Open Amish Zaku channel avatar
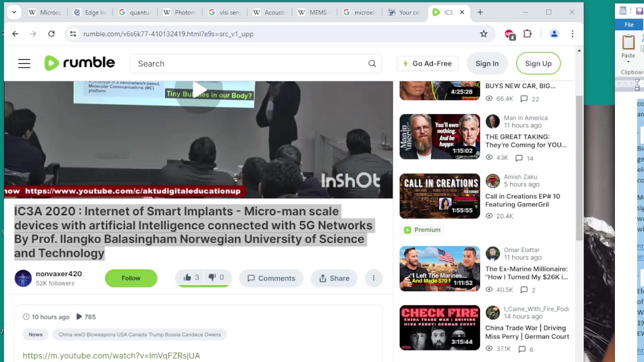The width and height of the screenshot is (644, 362). (493, 180)
